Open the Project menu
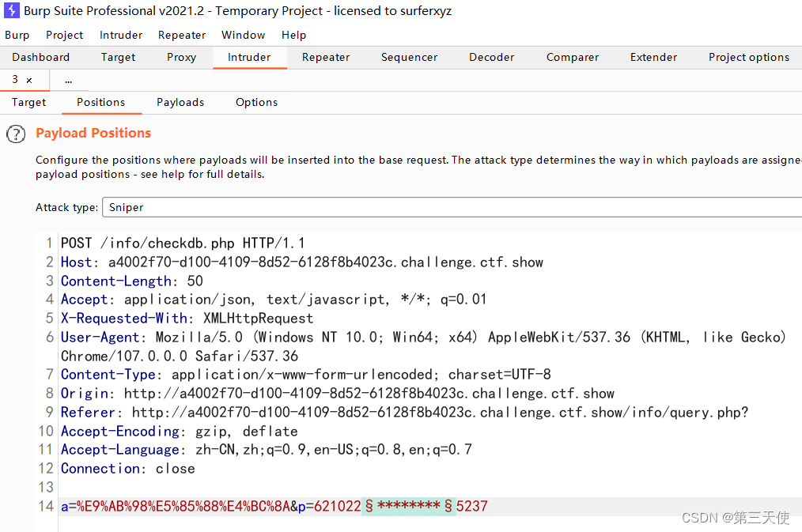 point(64,35)
